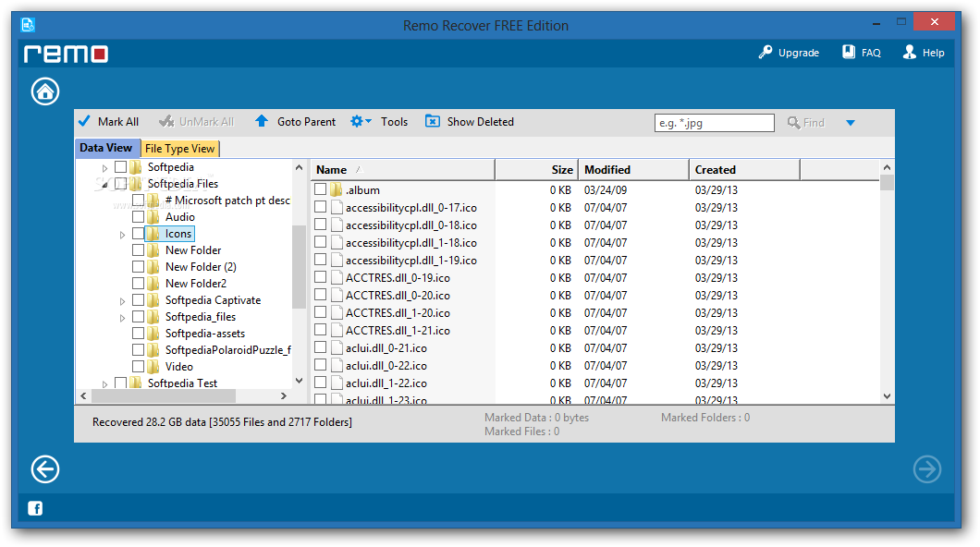The width and height of the screenshot is (980, 547).
Task: Click the Mark All label
Action: (118, 122)
